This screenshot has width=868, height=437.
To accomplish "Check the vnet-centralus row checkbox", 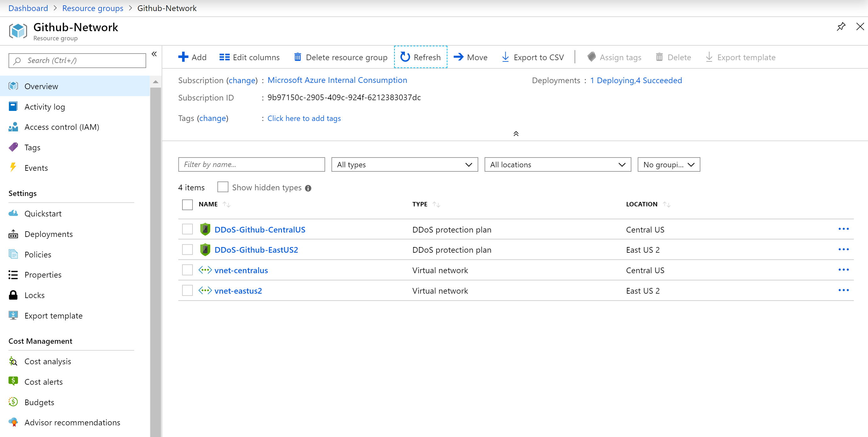I will point(187,270).
